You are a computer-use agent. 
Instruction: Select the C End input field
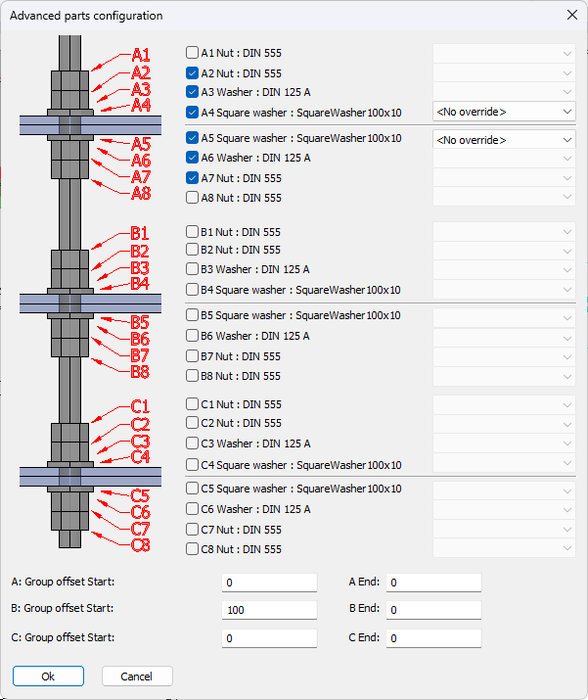(x=433, y=638)
